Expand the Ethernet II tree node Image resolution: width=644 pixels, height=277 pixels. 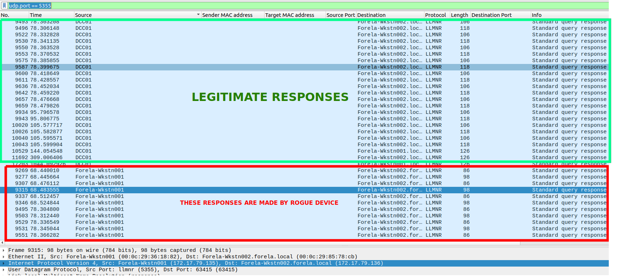[4, 257]
